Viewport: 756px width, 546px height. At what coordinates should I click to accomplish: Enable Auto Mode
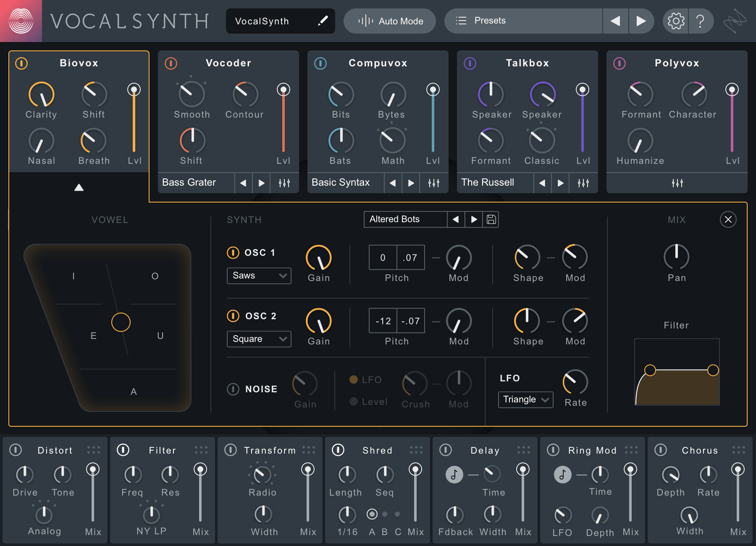coord(389,21)
